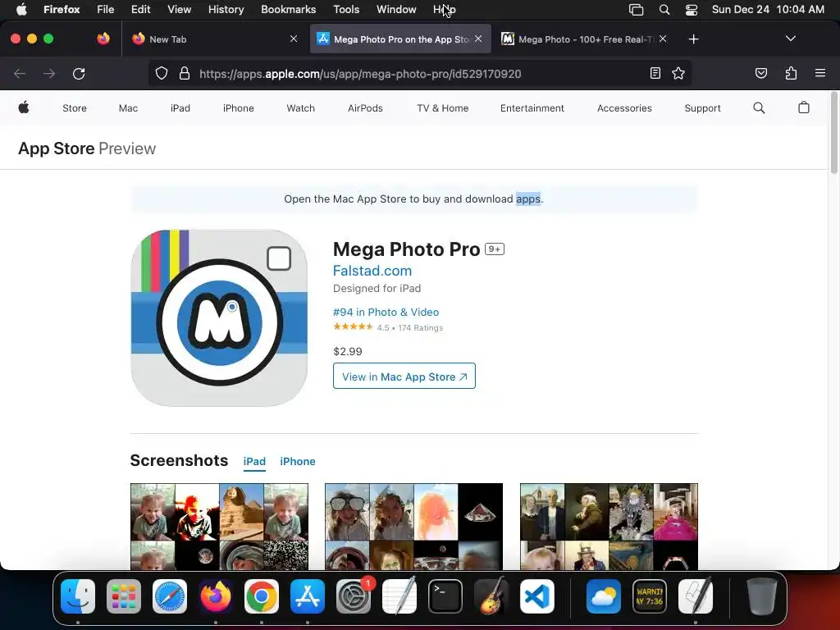This screenshot has height=630, width=840.
Task: Open the Window menu
Action: coord(396,9)
